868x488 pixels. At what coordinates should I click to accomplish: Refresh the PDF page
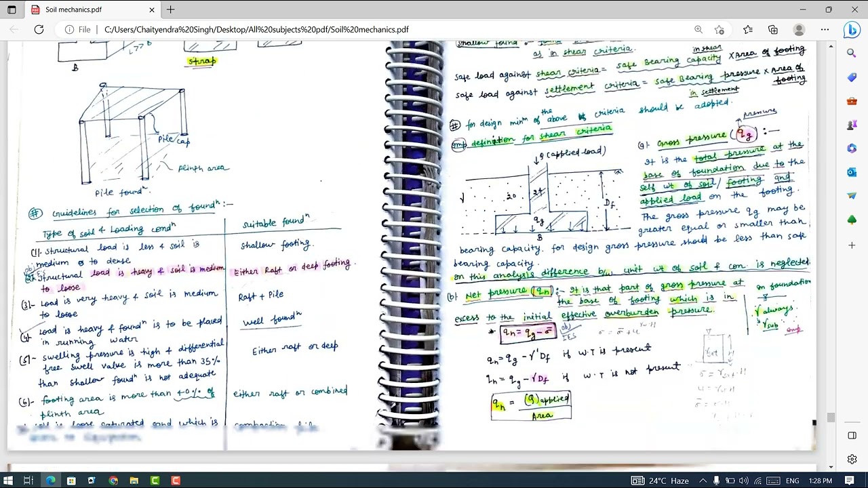pos(39,30)
